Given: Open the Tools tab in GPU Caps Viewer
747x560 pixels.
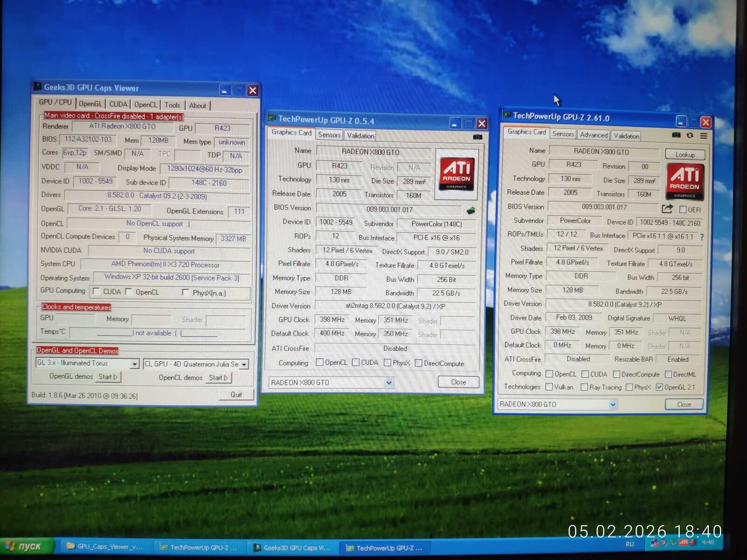Looking at the screenshot, I should (x=172, y=105).
